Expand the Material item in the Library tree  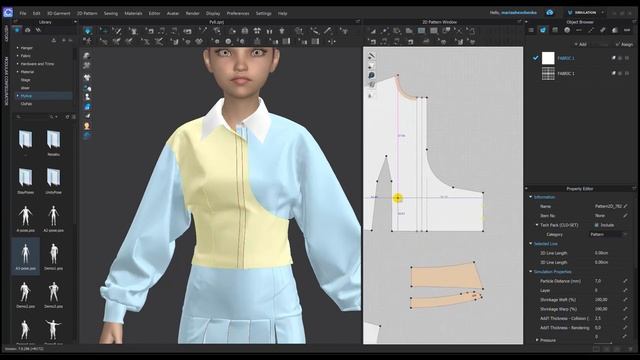(18, 72)
